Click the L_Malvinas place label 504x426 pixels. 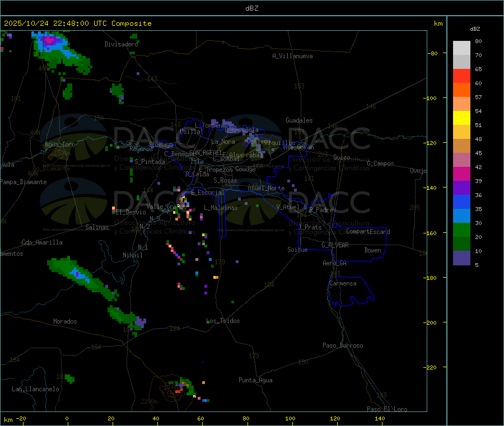(x=221, y=208)
